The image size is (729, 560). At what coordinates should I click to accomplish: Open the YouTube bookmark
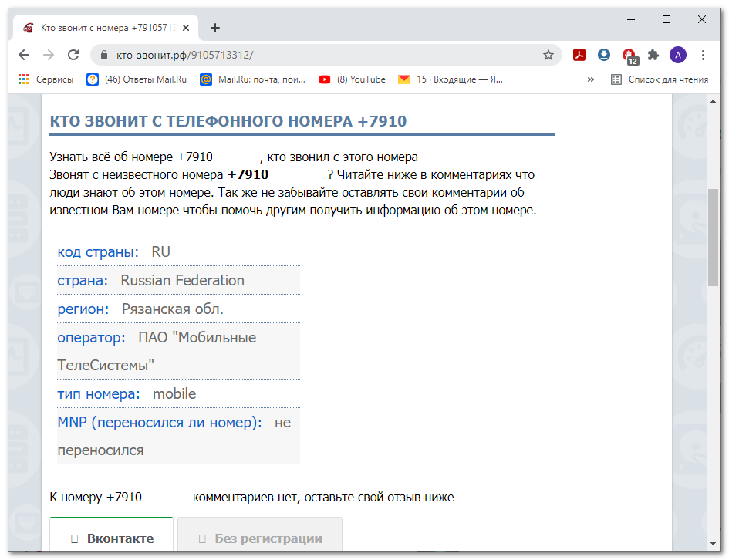[x=353, y=79]
